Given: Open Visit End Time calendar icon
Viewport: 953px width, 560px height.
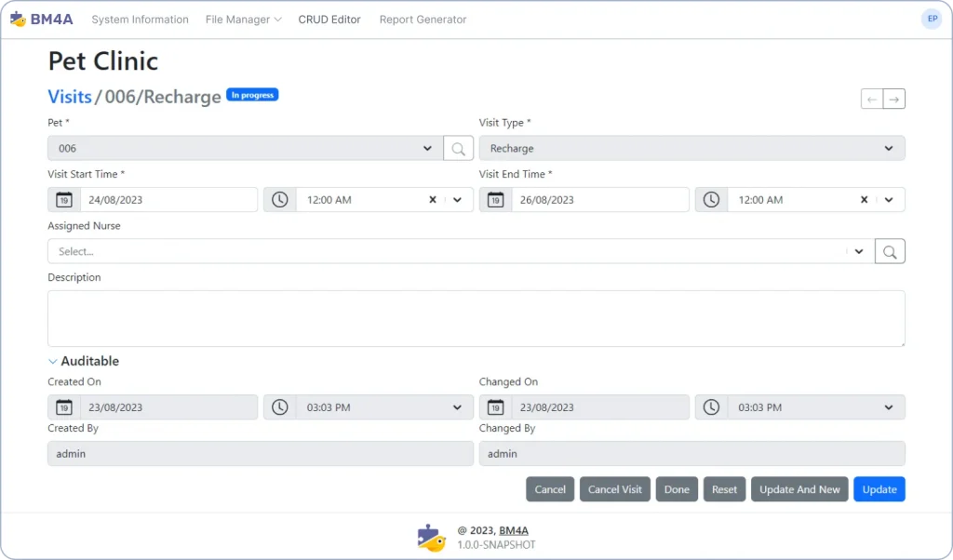Looking at the screenshot, I should tap(495, 200).
